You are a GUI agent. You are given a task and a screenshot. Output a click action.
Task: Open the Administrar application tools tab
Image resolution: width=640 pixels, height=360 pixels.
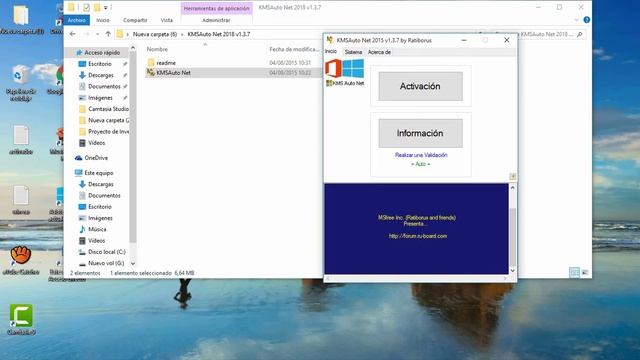(216, 20)
